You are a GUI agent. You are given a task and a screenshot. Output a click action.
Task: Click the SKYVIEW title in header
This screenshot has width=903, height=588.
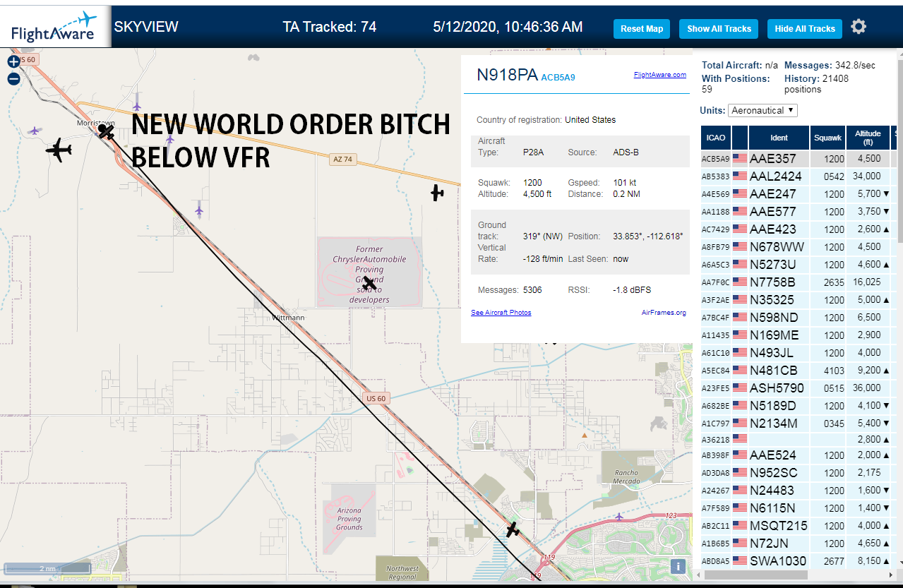click(x=146, y=27)
